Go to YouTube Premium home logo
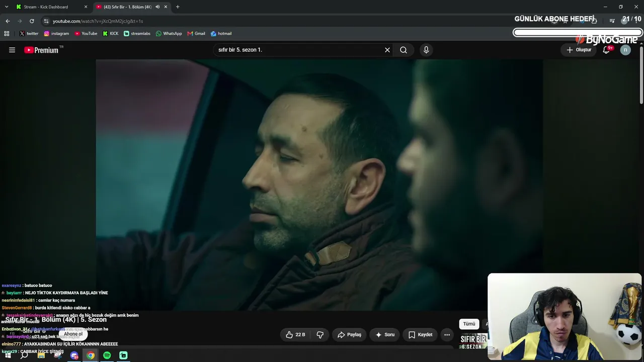644x362 pixels. (41, 50)
